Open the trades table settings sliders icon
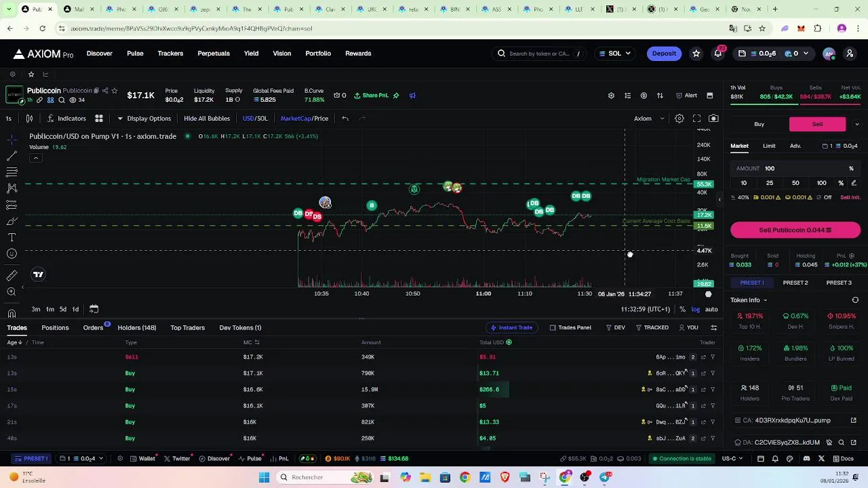This screenshot has width=868, height=488. click(x=713, y=327)
